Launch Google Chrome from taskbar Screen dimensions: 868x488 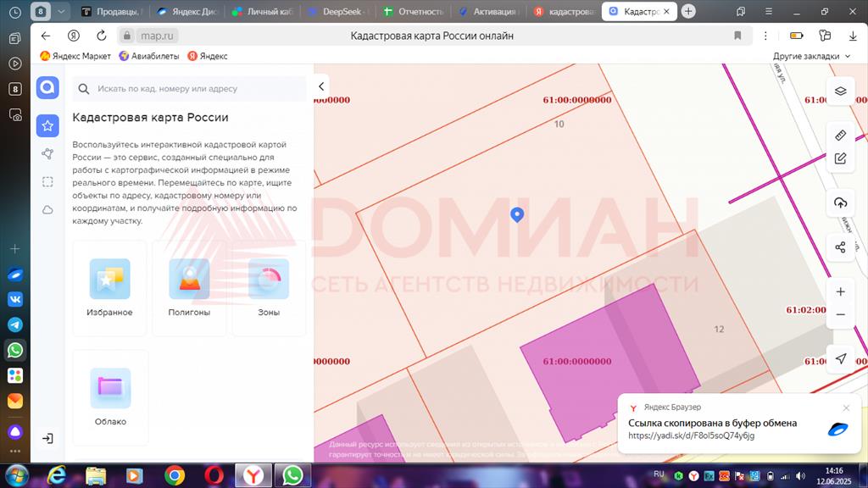click(x=175, y=476)
